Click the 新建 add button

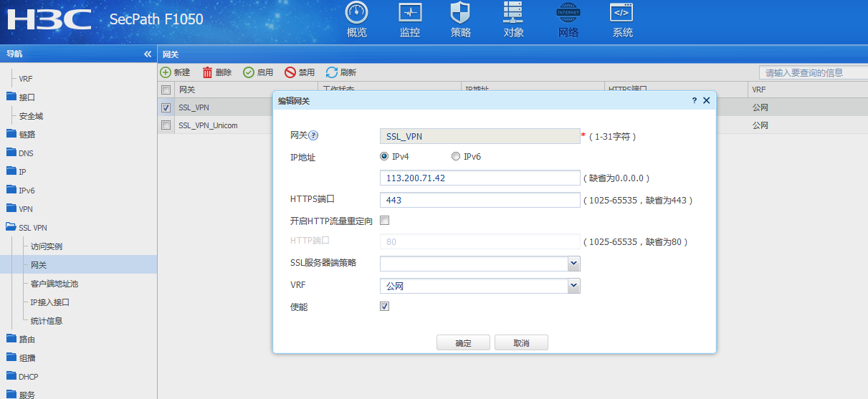pyautogui.click(x=175, y=72)
